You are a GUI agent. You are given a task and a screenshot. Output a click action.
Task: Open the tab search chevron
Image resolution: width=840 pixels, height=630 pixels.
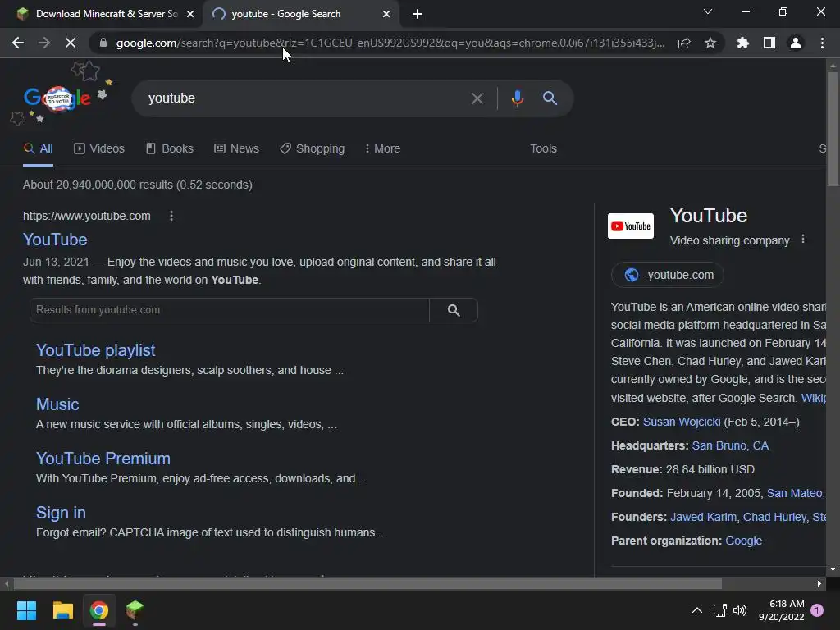pyautogui.click(x=708, y=11)
